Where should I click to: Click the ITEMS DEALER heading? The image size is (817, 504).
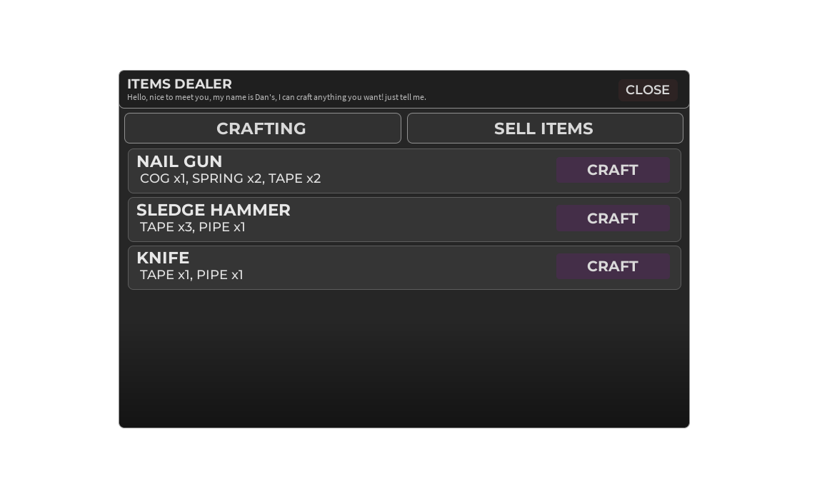[x=180, y=84]
